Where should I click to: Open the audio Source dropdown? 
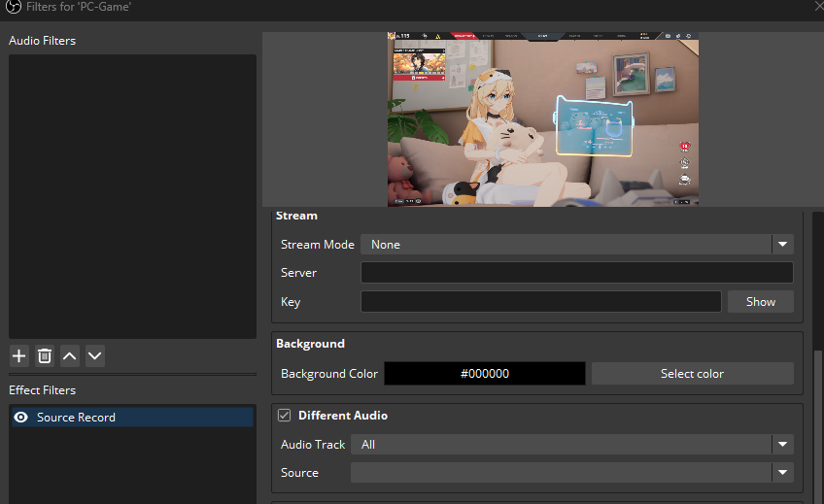click(x=572, y=473)
